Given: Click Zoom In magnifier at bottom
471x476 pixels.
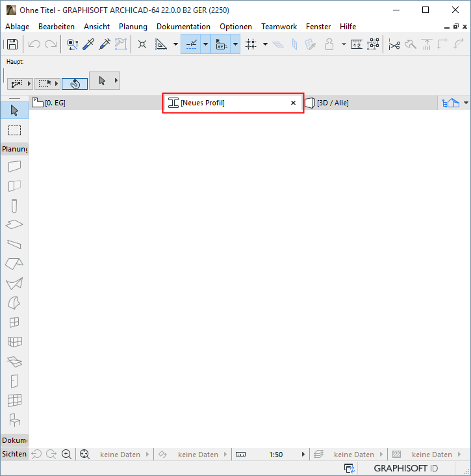Looking at the screenshot, I should coord(66,455).
